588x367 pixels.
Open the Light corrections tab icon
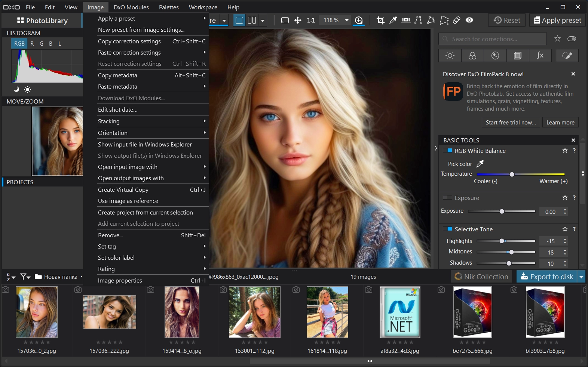(450, 56)
